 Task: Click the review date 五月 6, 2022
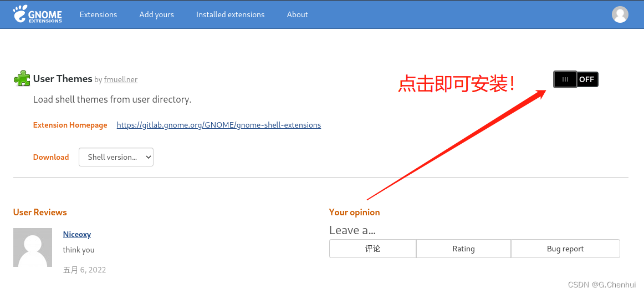[x=84, y=270]
